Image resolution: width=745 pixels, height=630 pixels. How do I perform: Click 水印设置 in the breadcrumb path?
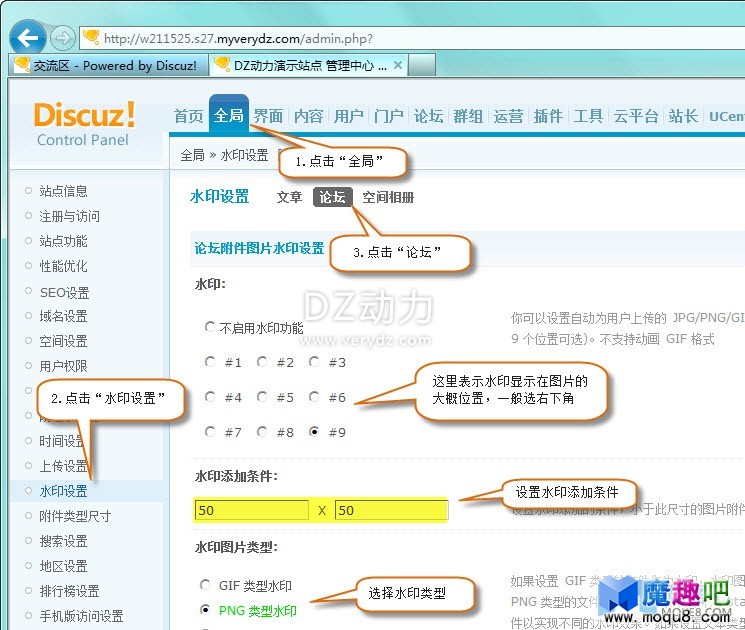pyautogui.click(x=245, y=155)
